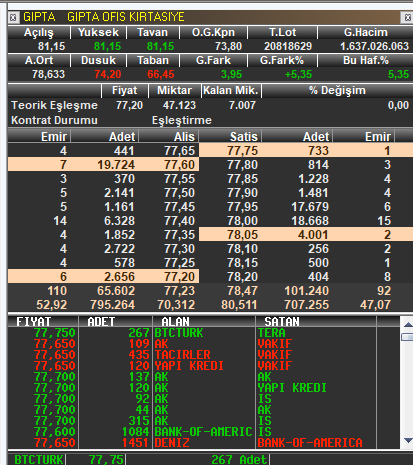Click the O.G.Kpn column header
Viewport: 413px width, 465px height.
click(x=213, y=32)
